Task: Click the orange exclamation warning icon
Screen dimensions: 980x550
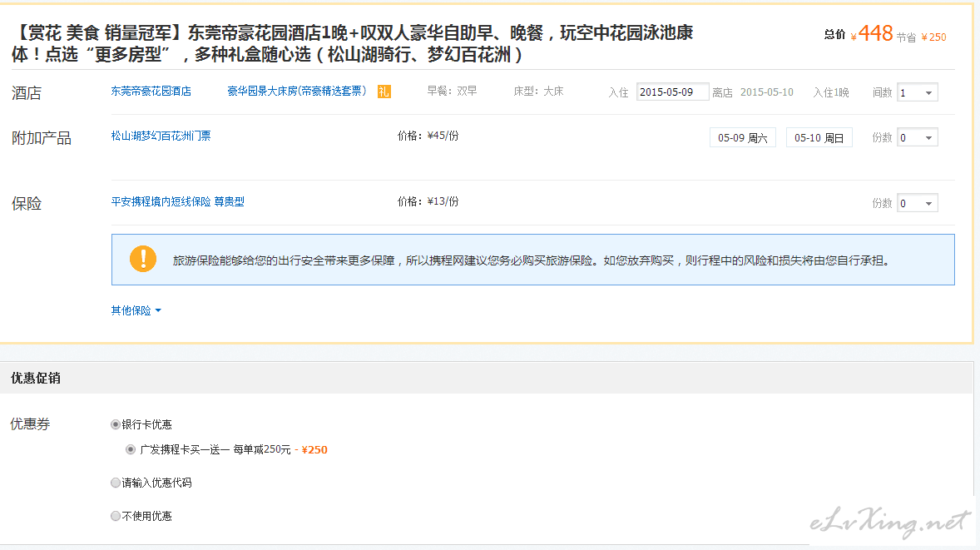Action: (143, 259)
